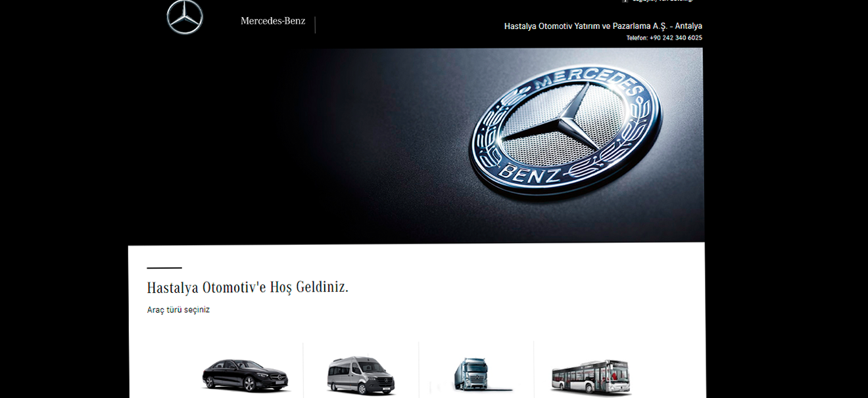Image resolution: width=868 pixels, height=398 pixels.
Task: Select the black sedan passenger car
Action: tap(246, 375)
